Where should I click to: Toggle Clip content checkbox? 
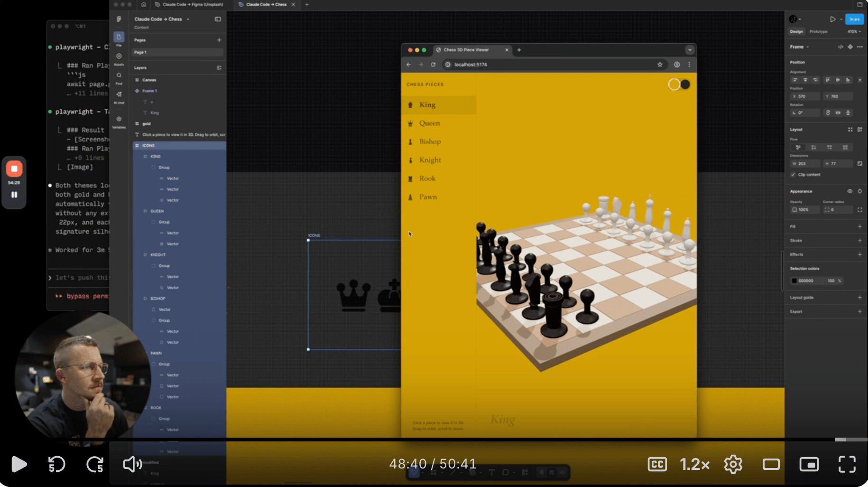[x=793, y=175]
